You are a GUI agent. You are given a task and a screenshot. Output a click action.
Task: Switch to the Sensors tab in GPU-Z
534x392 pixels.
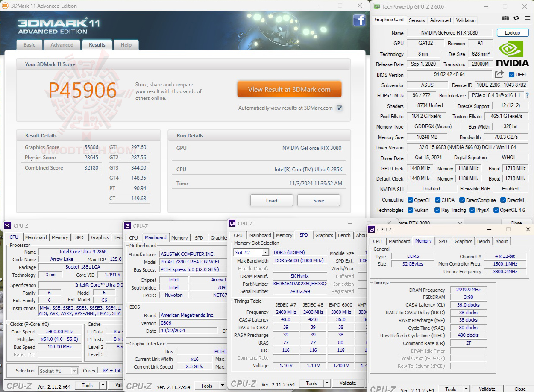point(417,20)
